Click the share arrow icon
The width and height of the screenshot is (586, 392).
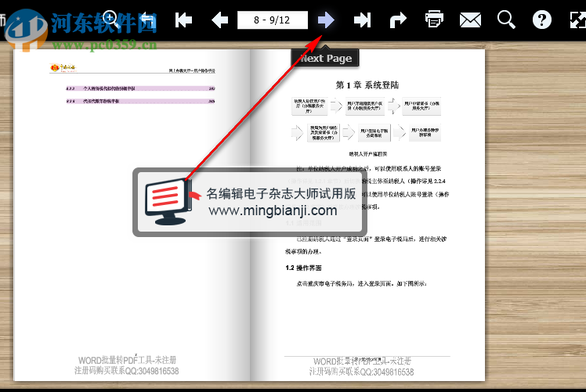tap(398, 20)
